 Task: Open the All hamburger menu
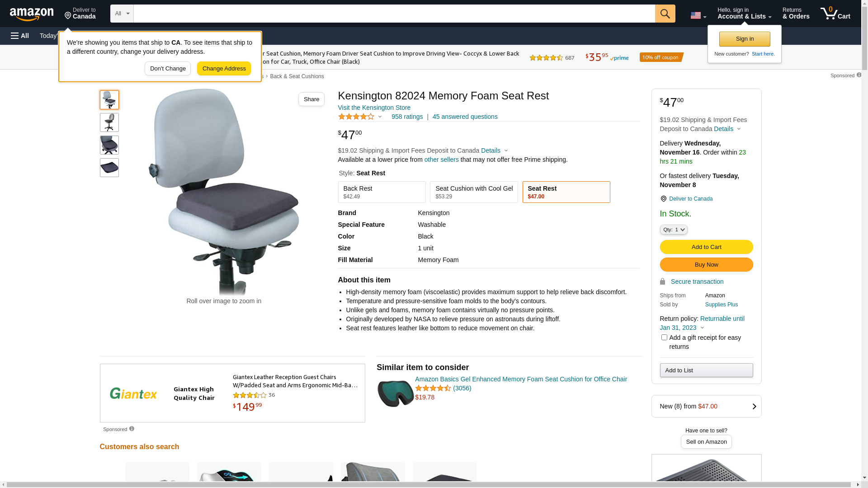[20, 36]
